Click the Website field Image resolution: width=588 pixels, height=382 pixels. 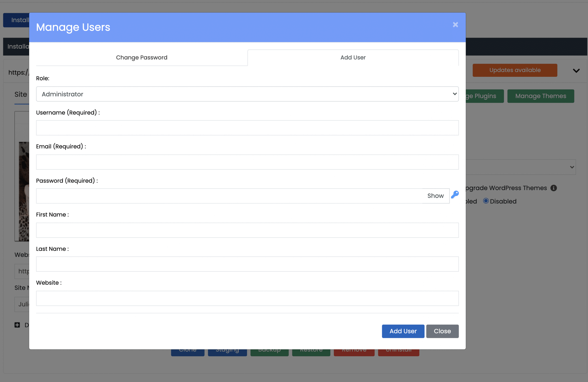pyautogui.click(x=247, y=298)
